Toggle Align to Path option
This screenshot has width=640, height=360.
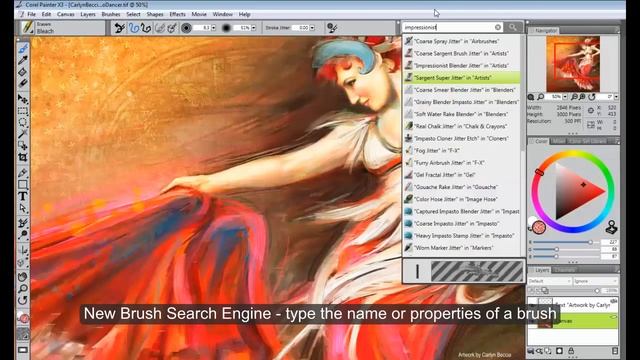pos(159,28)
